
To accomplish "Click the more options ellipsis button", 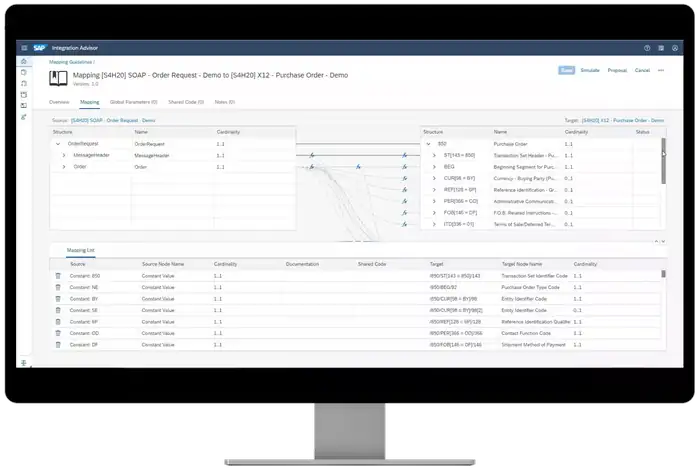I will [x=661, y=71].
